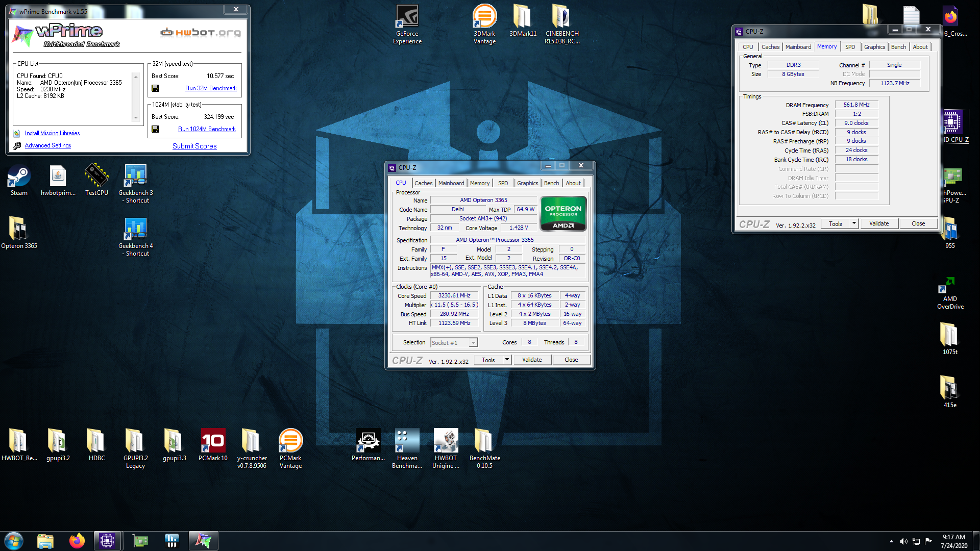Expand Tools dropdown arrow in center CPU-Z
Image resolution: width=980 pixels, height=551 pixels.
507,360
